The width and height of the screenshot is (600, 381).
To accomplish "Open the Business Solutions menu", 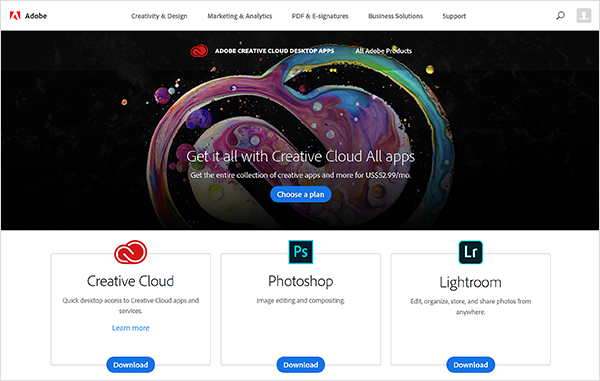I will click(395, 16).
